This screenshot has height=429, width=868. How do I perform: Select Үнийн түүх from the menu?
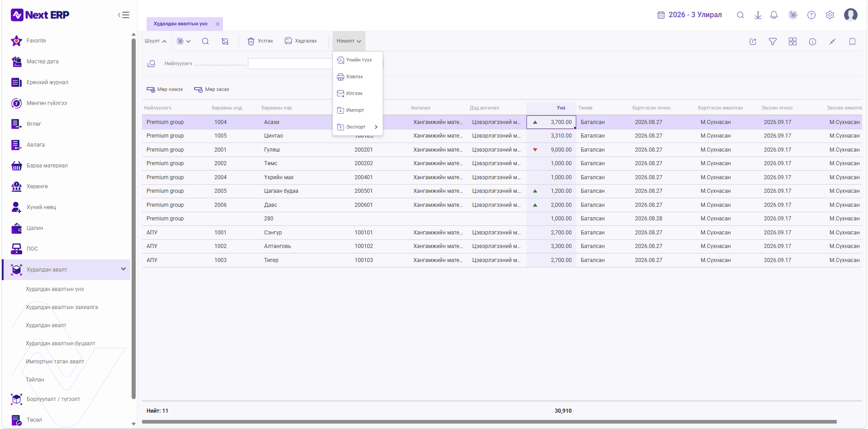(358, 60)
